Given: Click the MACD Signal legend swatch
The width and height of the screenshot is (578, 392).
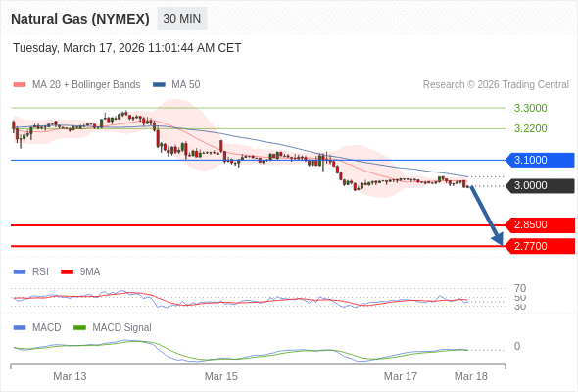Looking at the screenshot, I should 79,328.
